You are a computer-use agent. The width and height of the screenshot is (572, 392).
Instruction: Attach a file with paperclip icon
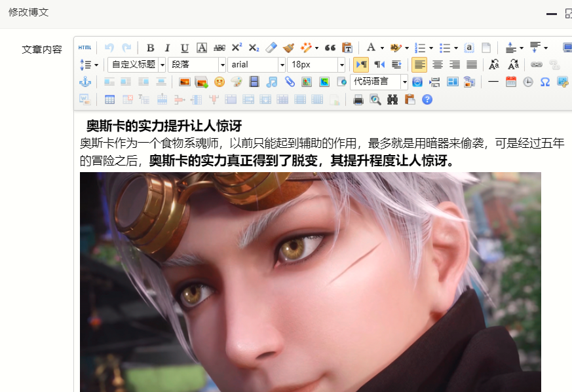(x=290, y=82)
